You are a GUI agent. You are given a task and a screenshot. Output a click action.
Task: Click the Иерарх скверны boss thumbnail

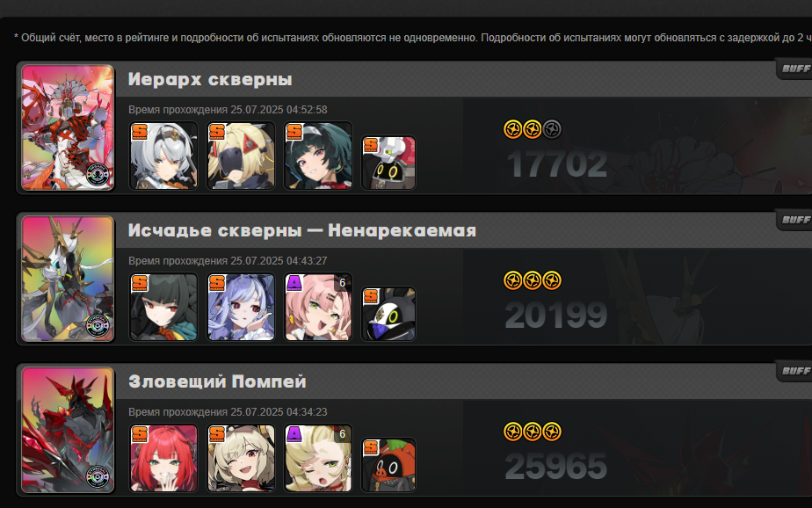click(x=68, y=127)
